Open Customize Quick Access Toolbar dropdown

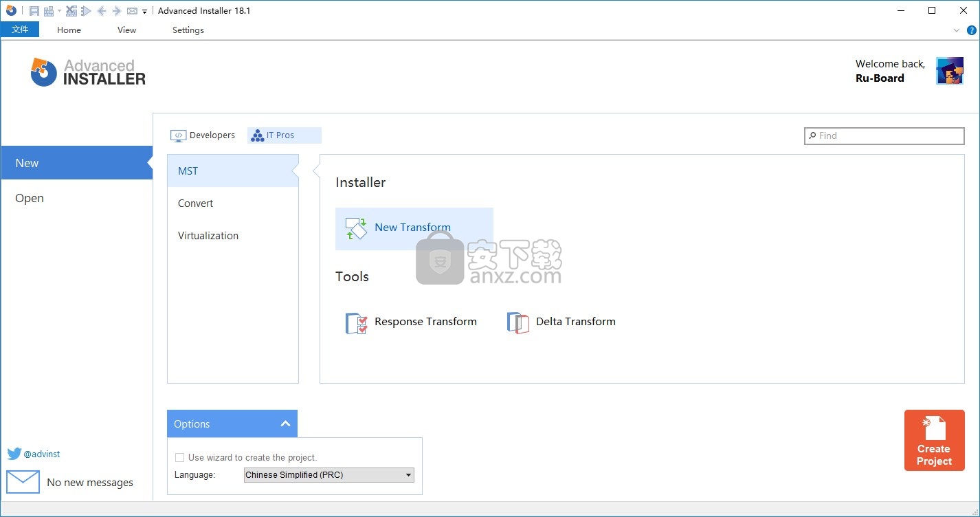[x=144, y=12]
